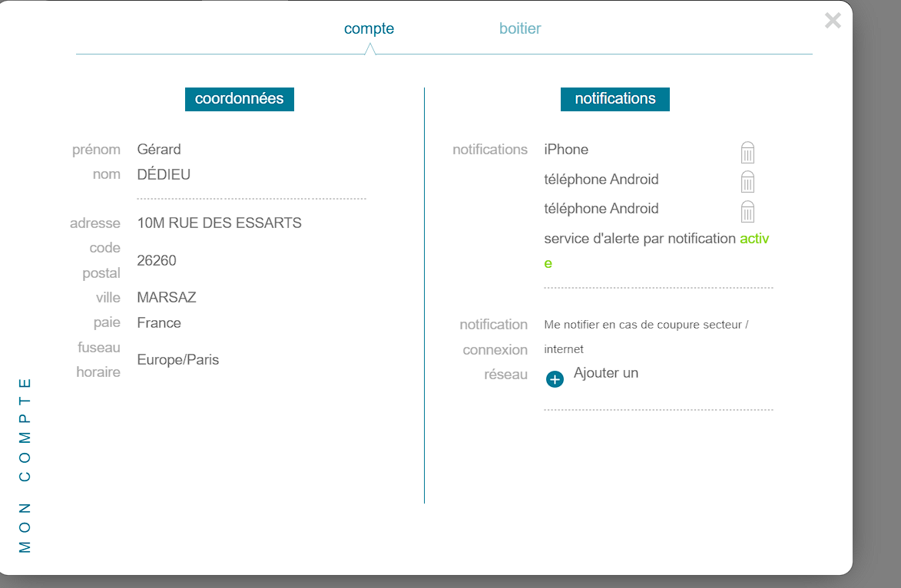Toggle the green active alert service status
This screenshot has width=901, height=588.
click(754, 239)
